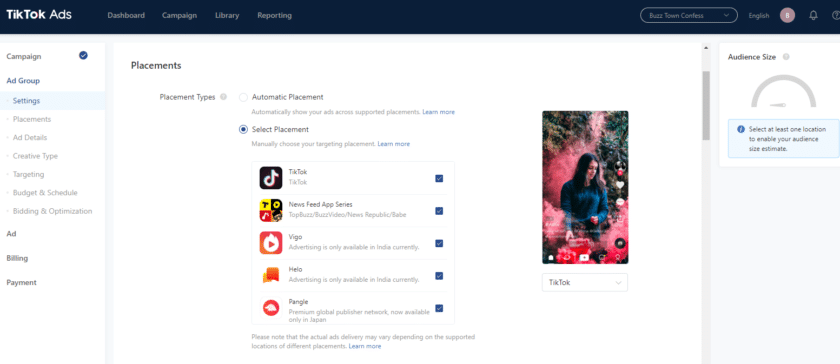Go to Campaign step in sidebar
840x364 pixels.
pyautogui.click(x=24, y=56)
